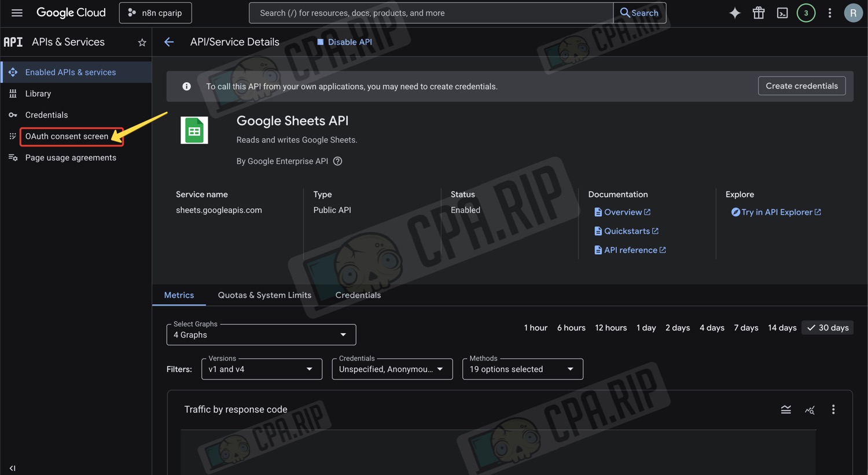
Task: Click the Gemini AI sparkle icon
Action: (734, 13)
